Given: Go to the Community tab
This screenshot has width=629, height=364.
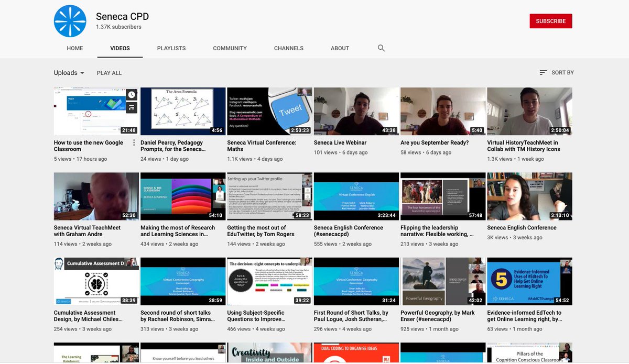Looking at the screenshot, I should [230, 48].
